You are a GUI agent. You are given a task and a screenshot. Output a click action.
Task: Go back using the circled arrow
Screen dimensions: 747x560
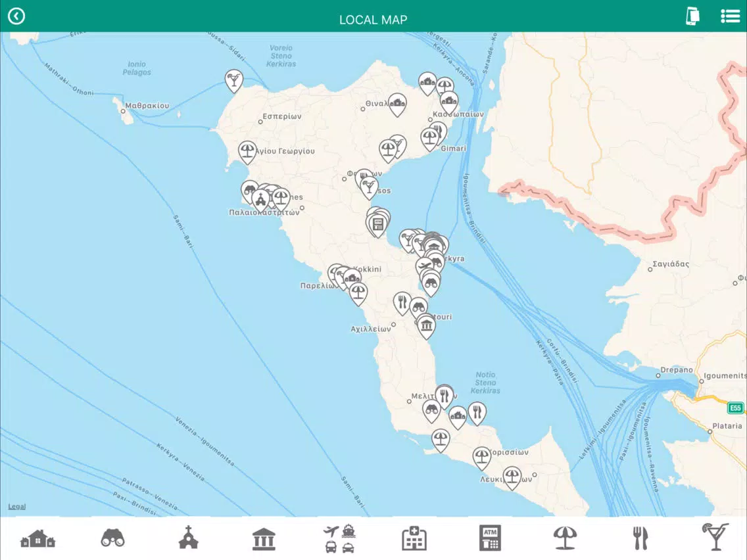[x=16, y=16]
